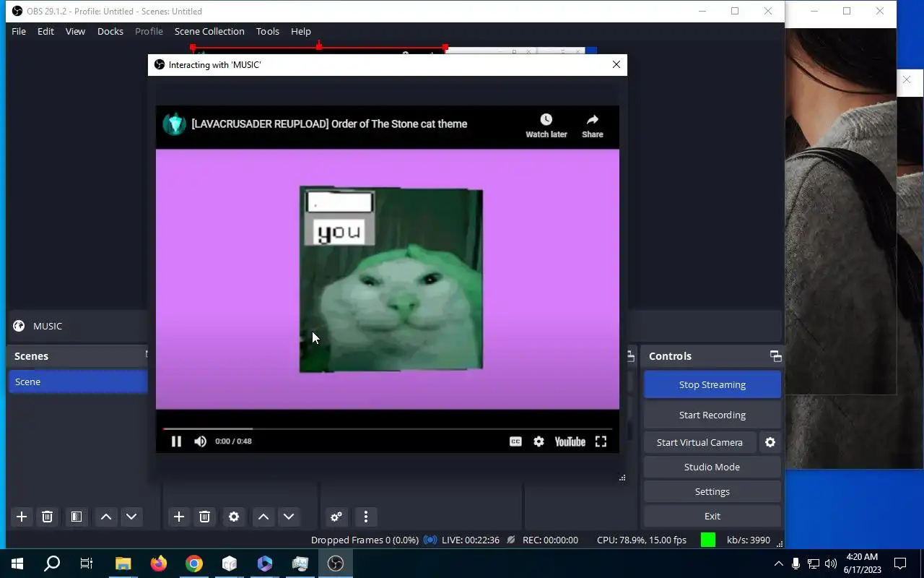Open the Help menu
The width and height of the screenshot is (924, 578).
(x=301, y=31)
